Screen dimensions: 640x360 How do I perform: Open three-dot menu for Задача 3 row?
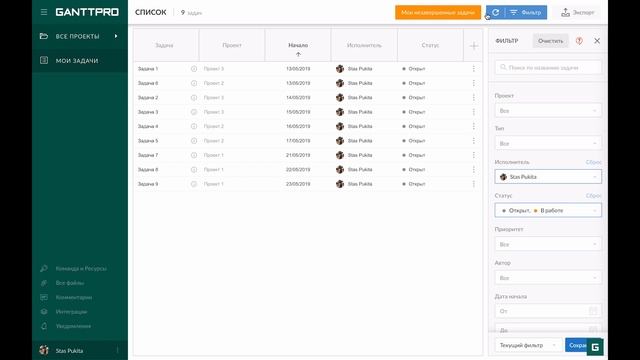(473, 112)
